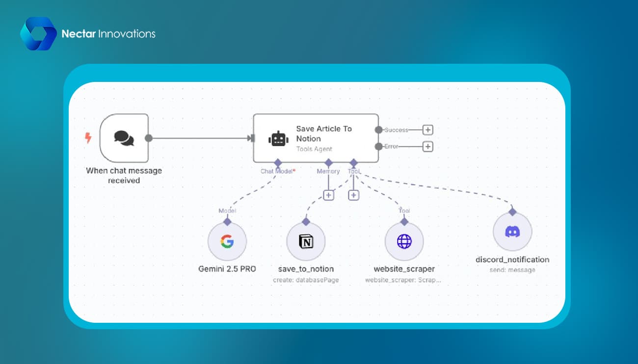Open the website_scraper globe node
Viewport: 638px width, 364px height.
click(404, 241)
